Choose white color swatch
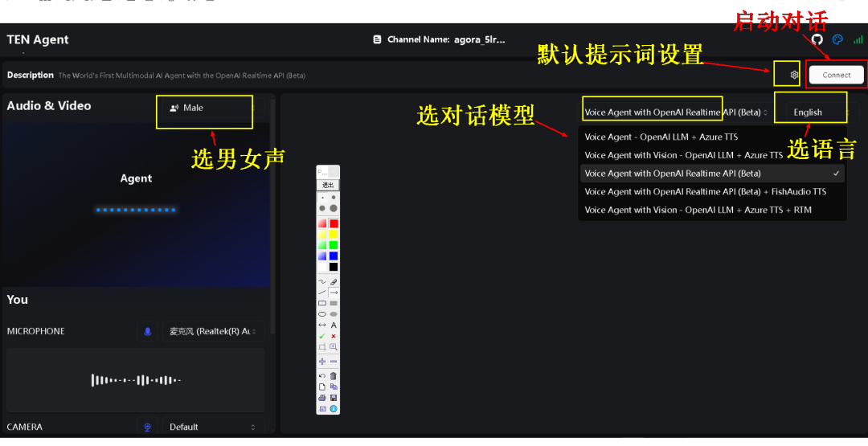 (322, 267)
